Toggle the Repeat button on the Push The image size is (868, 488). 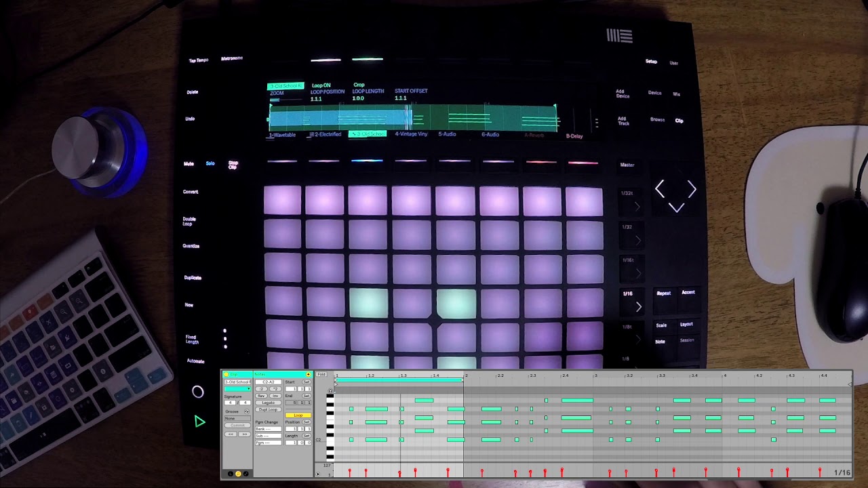(663, 293)
